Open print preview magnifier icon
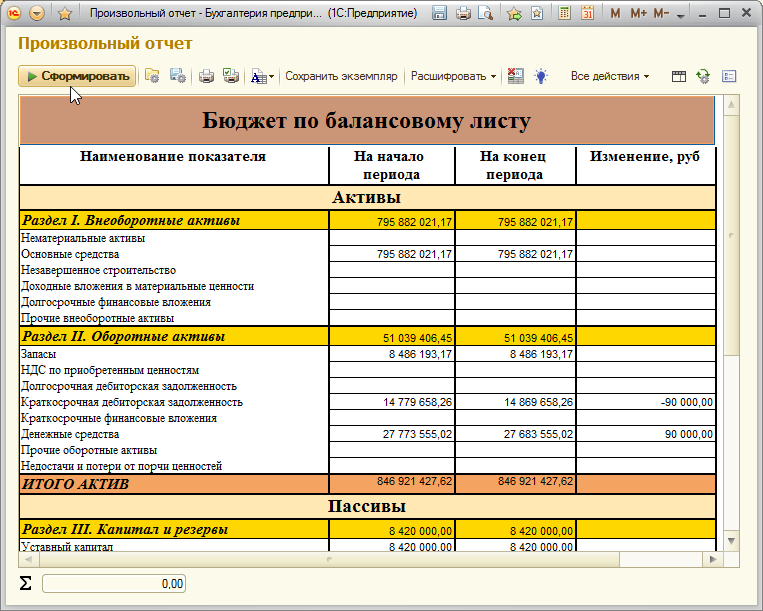Image resolution: width=763 pixels, height=611 pixels. pos(486,14)
